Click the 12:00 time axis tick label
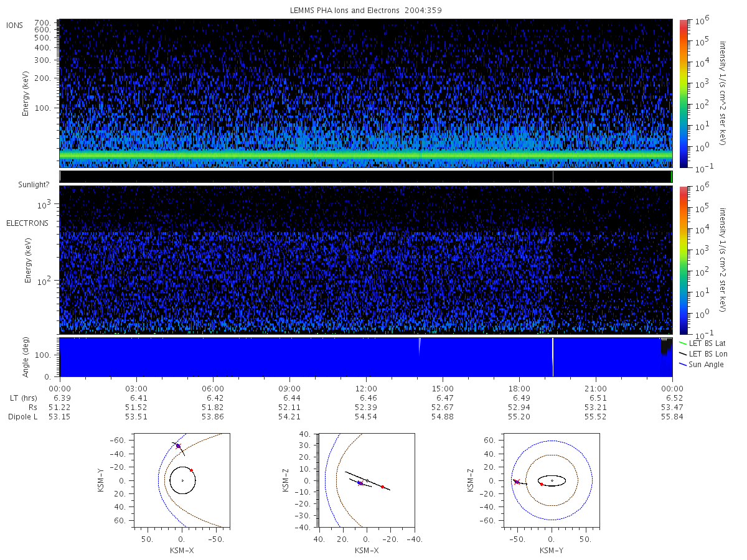This screenshot has width=747, height=560. (366, 389)
